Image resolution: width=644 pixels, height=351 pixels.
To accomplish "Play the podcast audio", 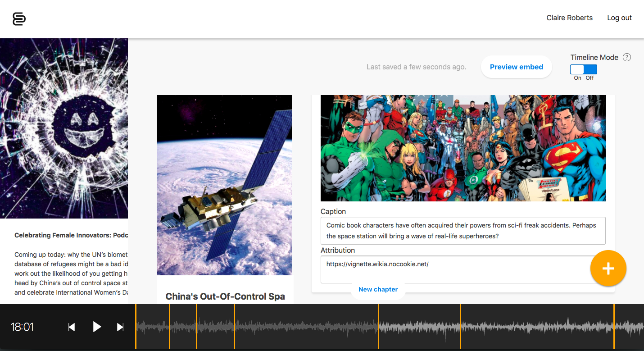I will coord(97,327).
